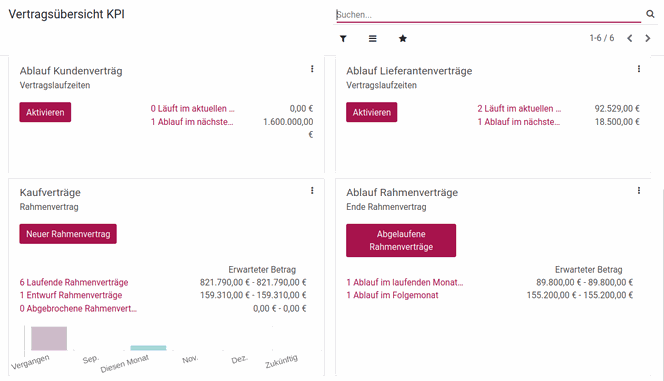Open the 2 Läuft im aktuellen link

pyautogui.click(x=519, y=108)
